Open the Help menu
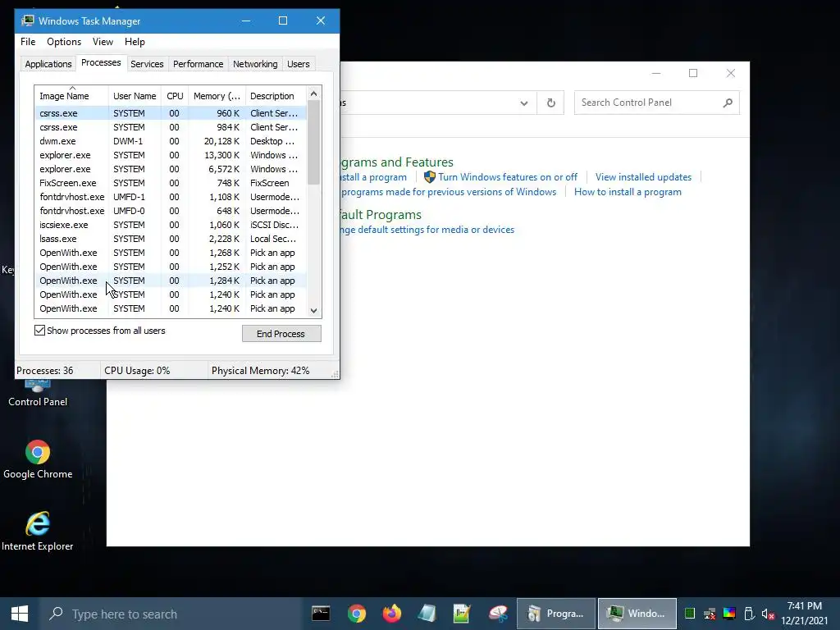The width and height of the screenshot is (840, 630). 135,42
